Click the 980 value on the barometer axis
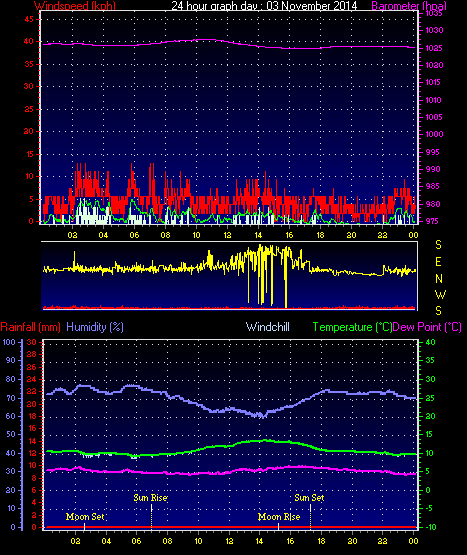Viewport: 467px width, 555px height. (x=433, y=204)
